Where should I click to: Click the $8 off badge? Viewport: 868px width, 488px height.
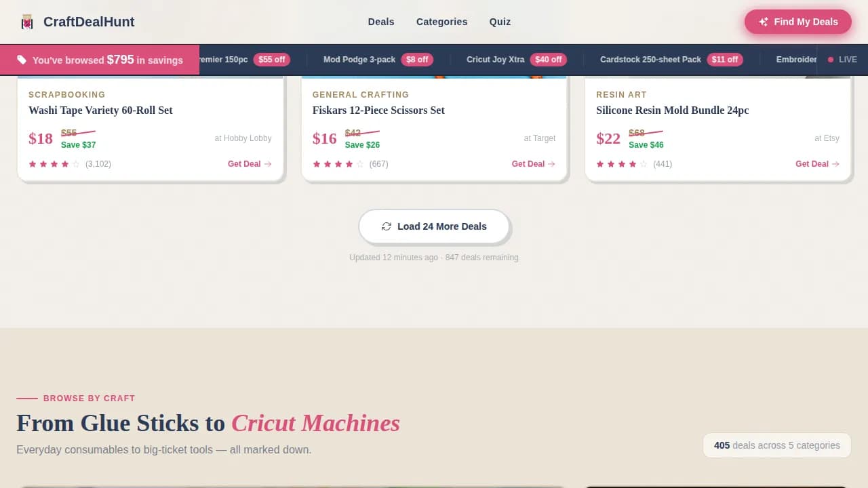pos(417,60)
